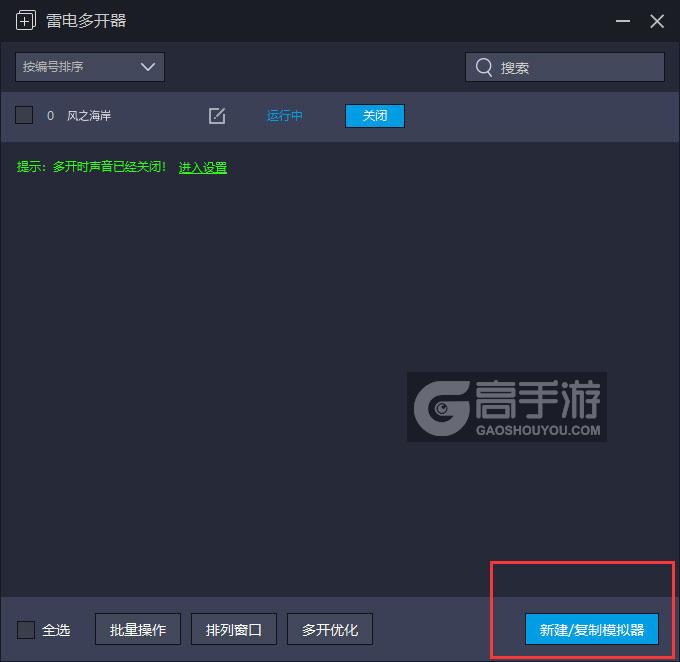Click the 运行中 status text
The image size is (680, 662).
click(x=284, y=116)
